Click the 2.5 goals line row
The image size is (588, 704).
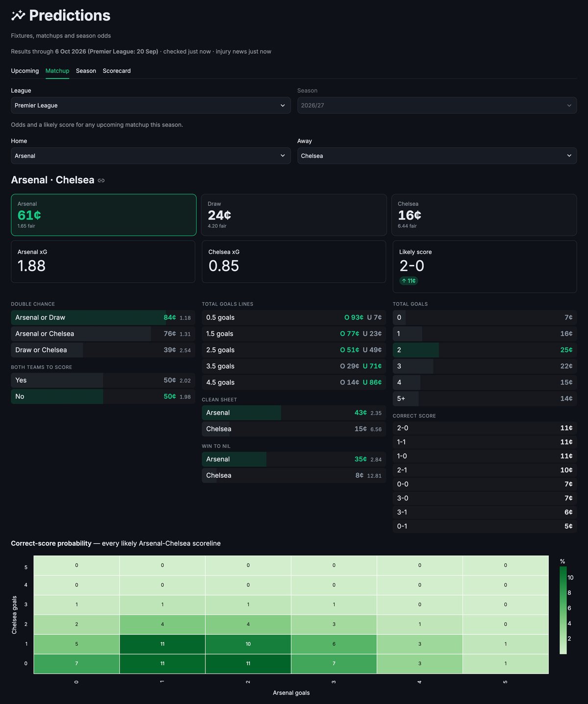[x=294, y=350]
